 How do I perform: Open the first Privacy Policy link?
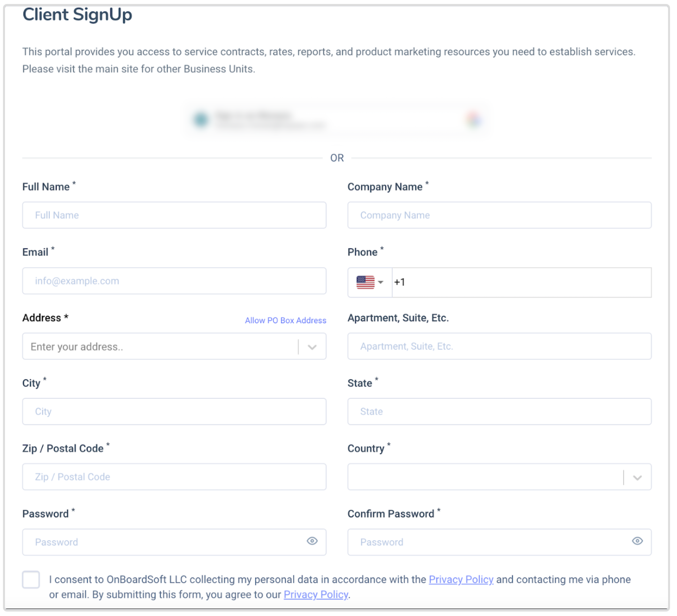(x=461, y=580)
